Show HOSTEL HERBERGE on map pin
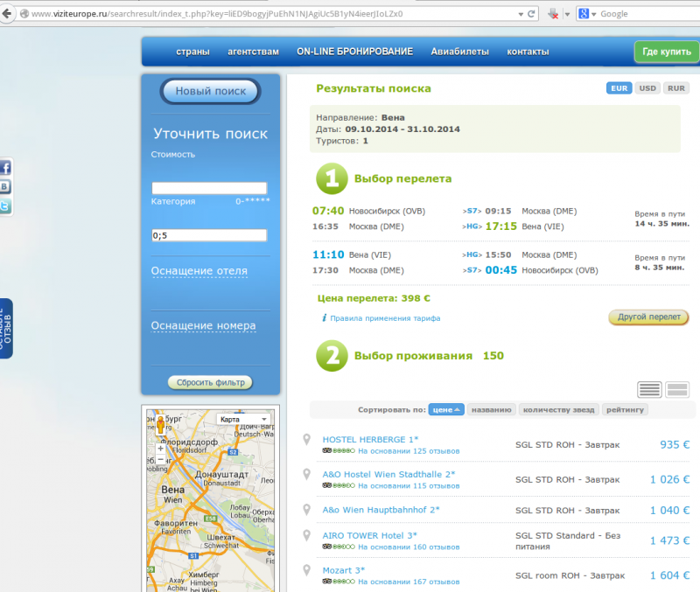Screen dimensions: 700x592 coord(307,440)
